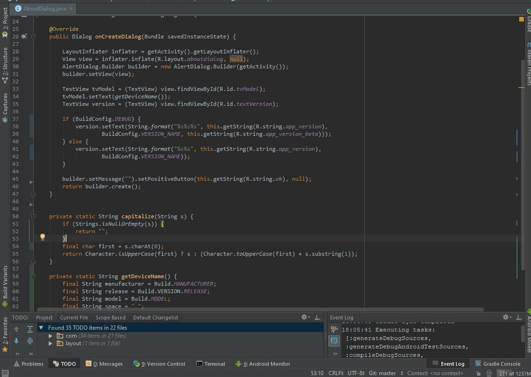Screen dimensions: 531x377
Task: Click Context <no context> in status bar
Action: (435, 373)
